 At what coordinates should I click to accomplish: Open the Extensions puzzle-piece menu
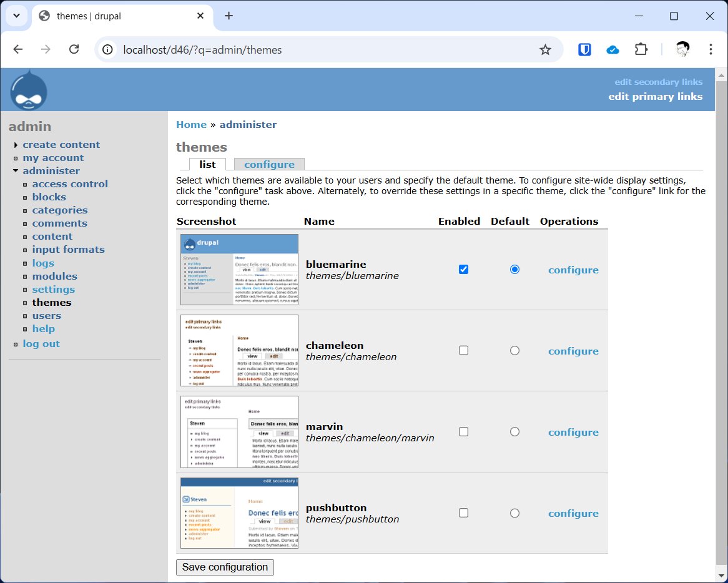click(x=641, y=49)
